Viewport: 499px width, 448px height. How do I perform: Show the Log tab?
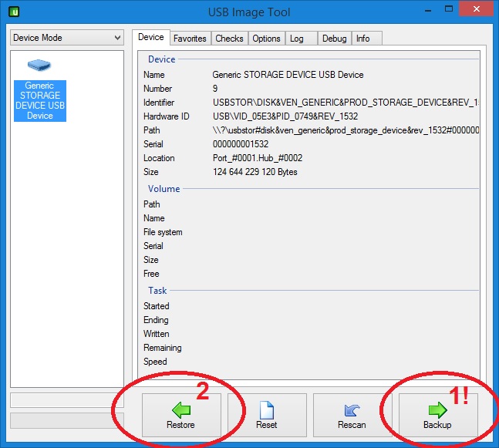pos(296,38)
